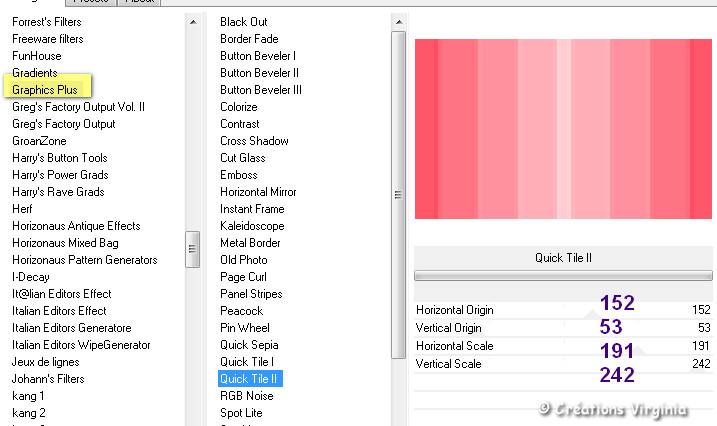The height and width of the screenshot is (426, 717).
Task: Click the pink striped preview image
Action: click(x=563, y=128)
